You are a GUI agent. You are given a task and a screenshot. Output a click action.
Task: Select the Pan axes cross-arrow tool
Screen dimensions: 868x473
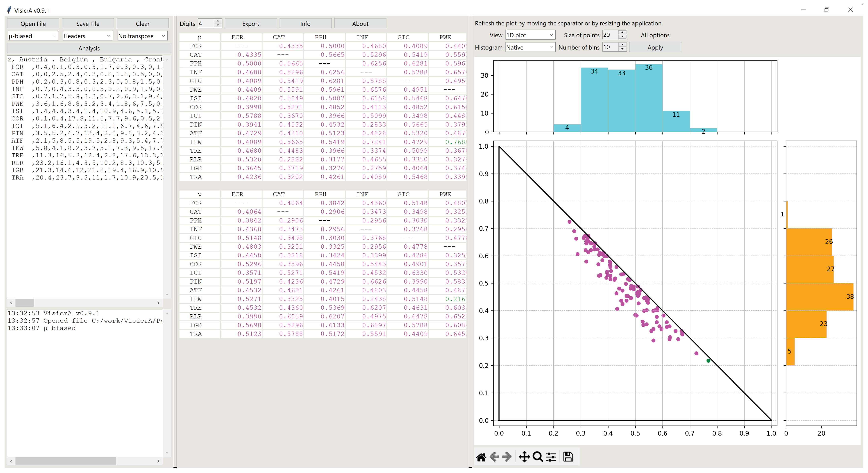[x=524, y=457]
